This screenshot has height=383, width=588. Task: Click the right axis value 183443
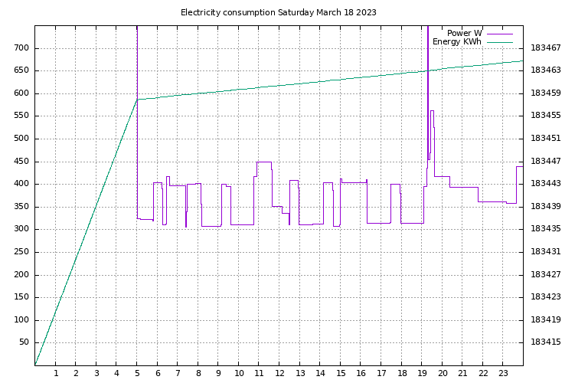click(546, 183)
